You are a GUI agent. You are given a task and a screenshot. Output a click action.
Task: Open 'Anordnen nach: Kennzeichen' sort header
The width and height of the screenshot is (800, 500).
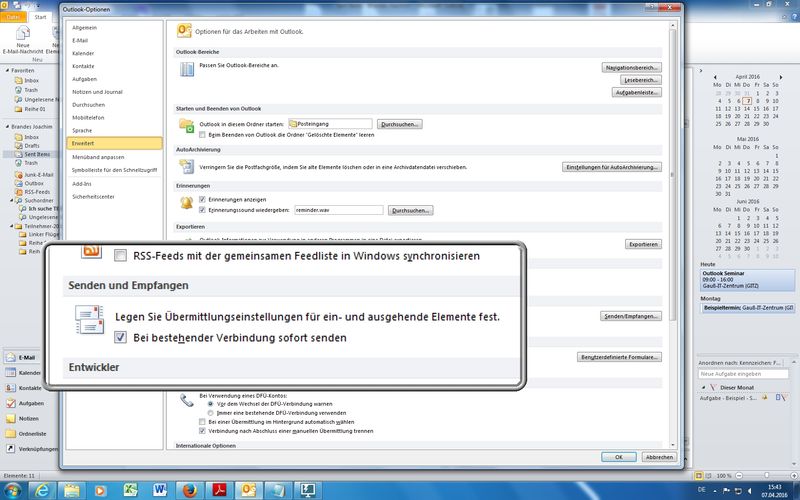click(x=740, y=363)
